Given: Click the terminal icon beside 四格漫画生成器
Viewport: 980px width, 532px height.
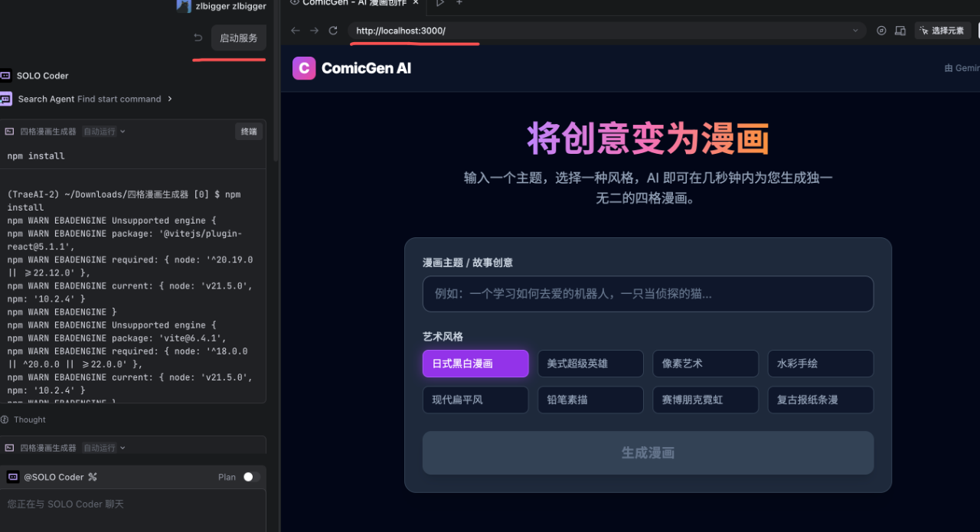Looking at the screenshot, I should (9, 131).
